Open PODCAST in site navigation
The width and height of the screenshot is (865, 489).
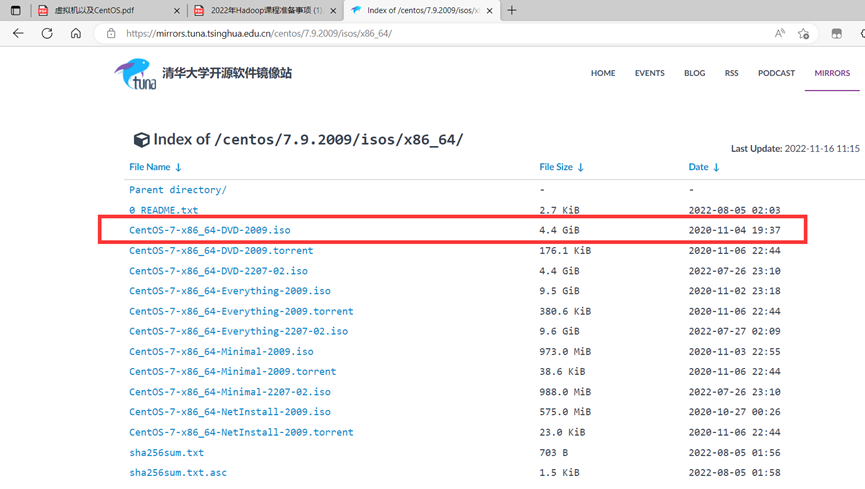click(x=776, y=73)
